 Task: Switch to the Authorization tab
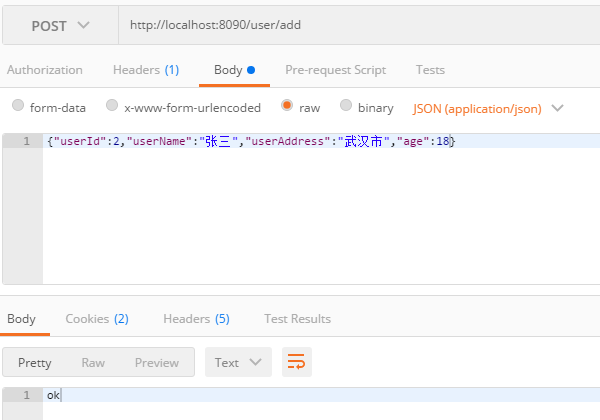(45, 70)
